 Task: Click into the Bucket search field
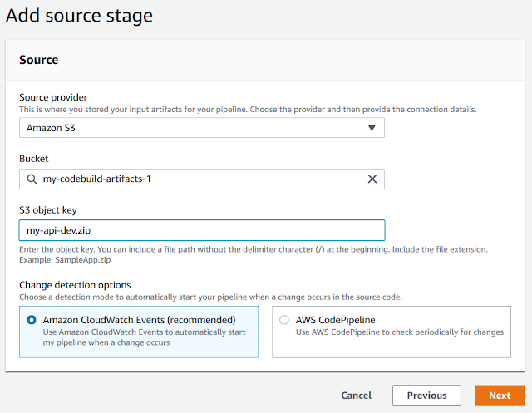(x=202, y=179)
